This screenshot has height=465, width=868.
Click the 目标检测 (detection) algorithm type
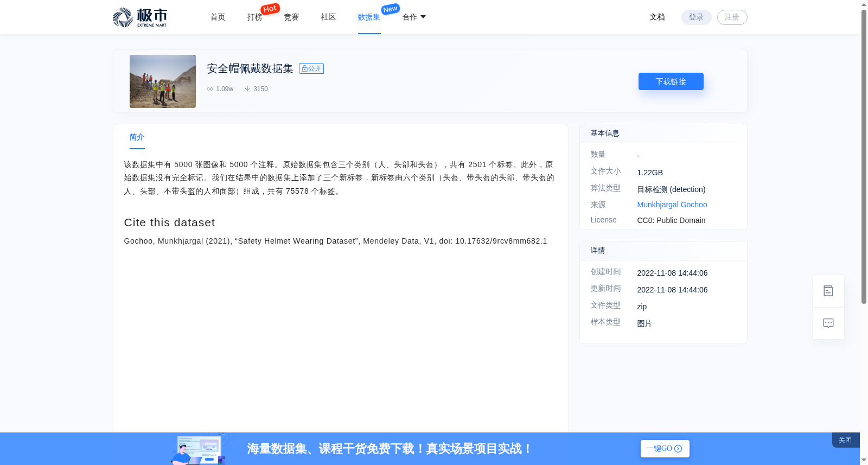(671, 189)
